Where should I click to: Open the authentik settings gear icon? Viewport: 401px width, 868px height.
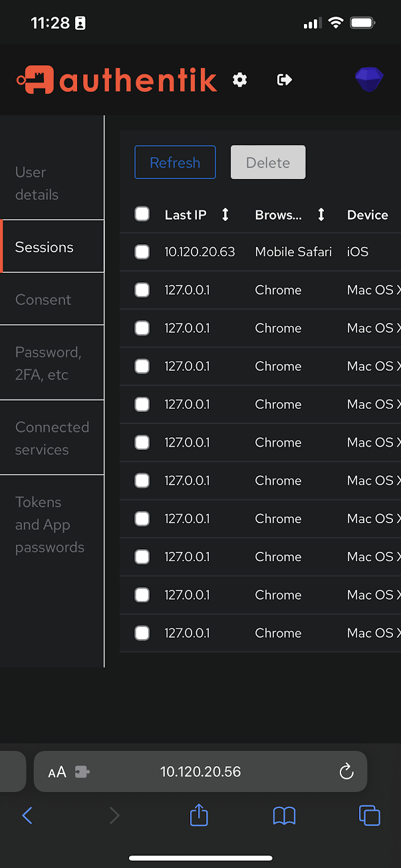pos(239,80)
